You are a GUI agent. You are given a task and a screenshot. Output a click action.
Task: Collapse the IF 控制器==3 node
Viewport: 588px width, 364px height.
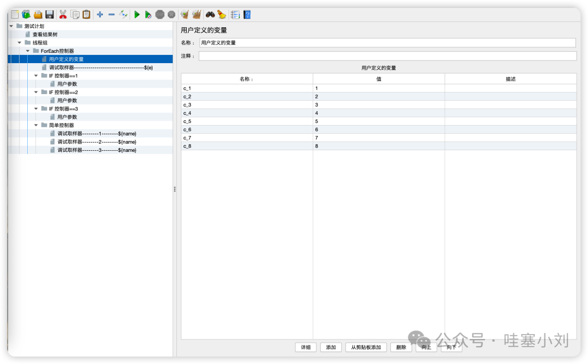click(36, 108)
